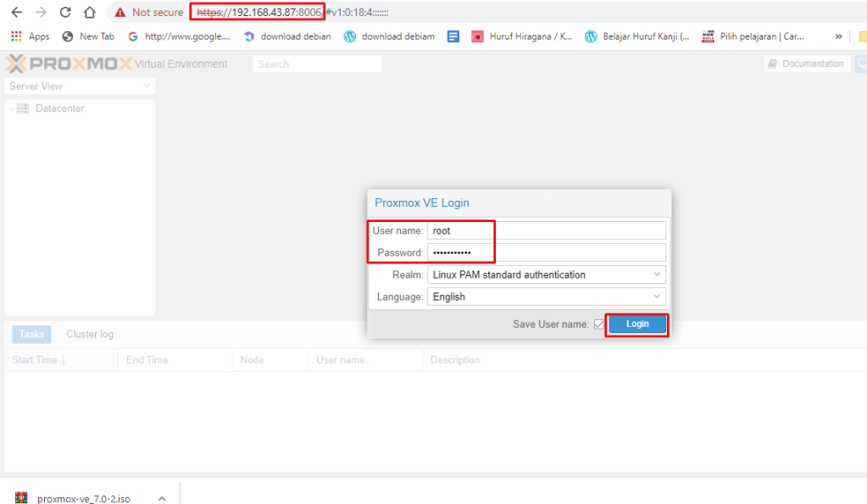The height and width of the screenshot is (504, 867).
Task: Click the browser home icon
Action: click(x=89, y=13)
